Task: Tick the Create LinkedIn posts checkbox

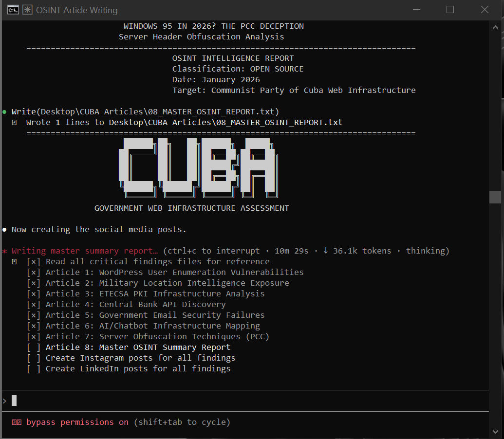Action: [x=34, y=368]
